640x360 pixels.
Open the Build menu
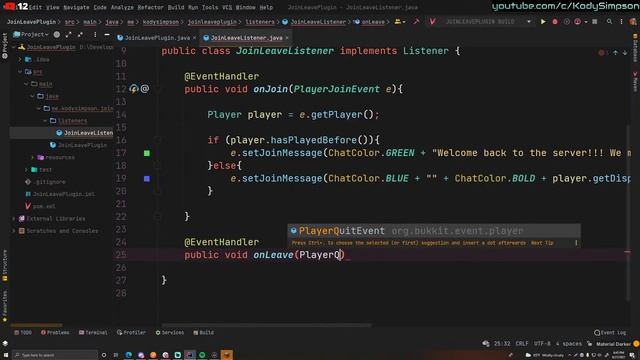coord(176,7)
